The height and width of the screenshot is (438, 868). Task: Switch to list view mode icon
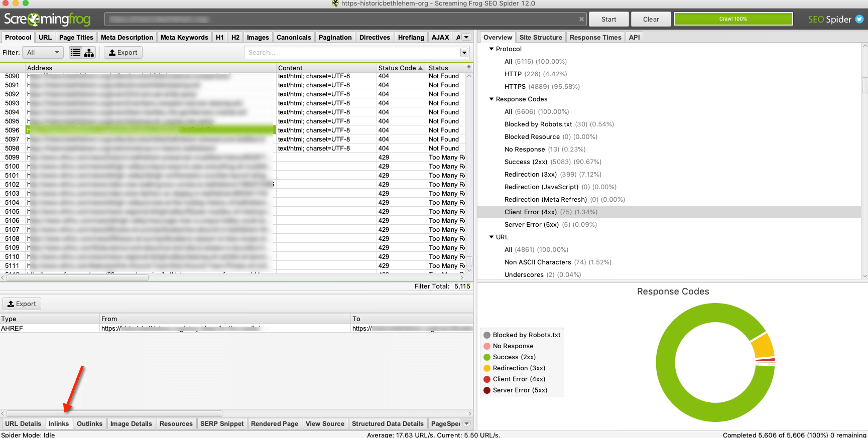pos(75,53)
